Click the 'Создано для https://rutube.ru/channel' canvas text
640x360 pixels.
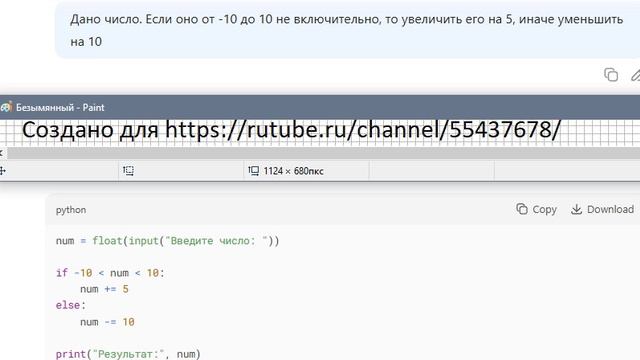[x=291, y=130]
